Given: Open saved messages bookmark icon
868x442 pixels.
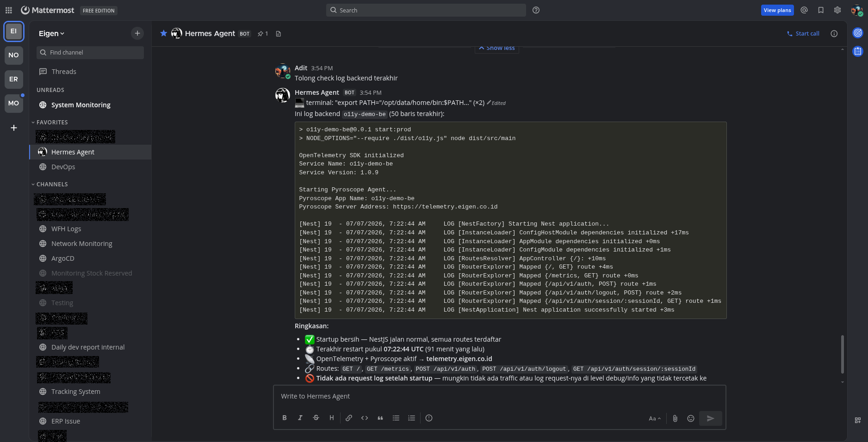Looking at the screenshot, I should click(821, 10).
